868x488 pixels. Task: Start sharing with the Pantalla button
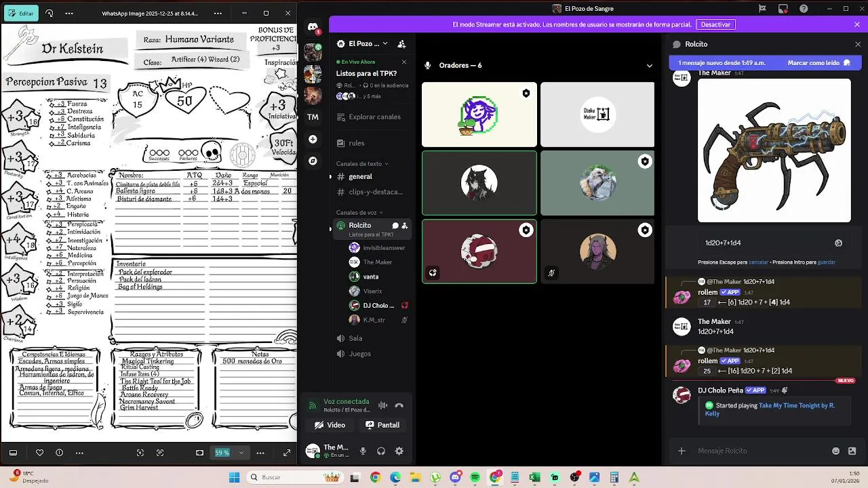(x=382, y=425)
